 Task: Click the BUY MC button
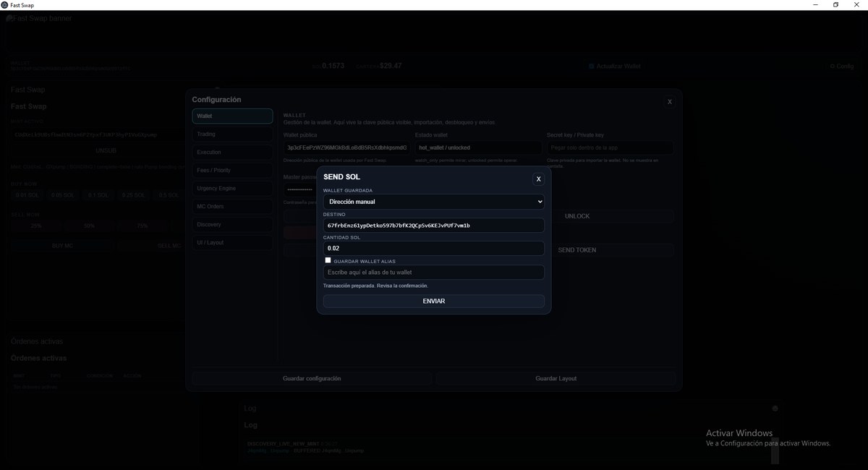(x=62, y=246)
